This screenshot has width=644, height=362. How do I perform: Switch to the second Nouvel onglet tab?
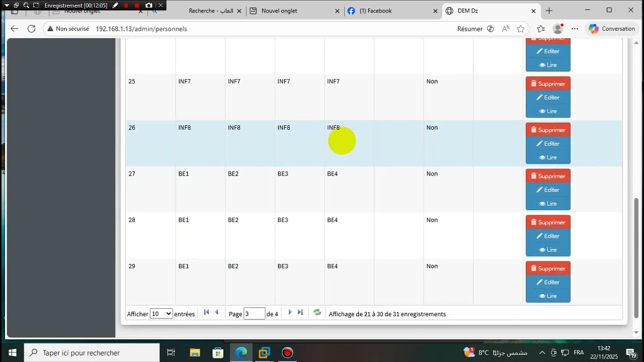294,11
